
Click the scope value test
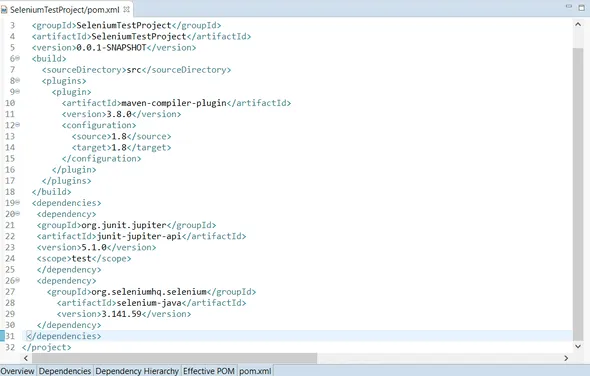coord(82,258)
